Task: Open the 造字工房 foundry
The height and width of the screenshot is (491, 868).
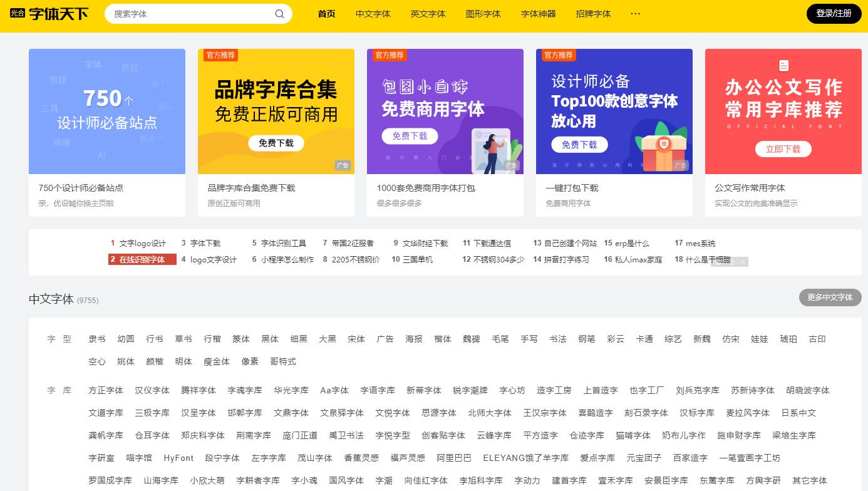Action: click(554, 390)
